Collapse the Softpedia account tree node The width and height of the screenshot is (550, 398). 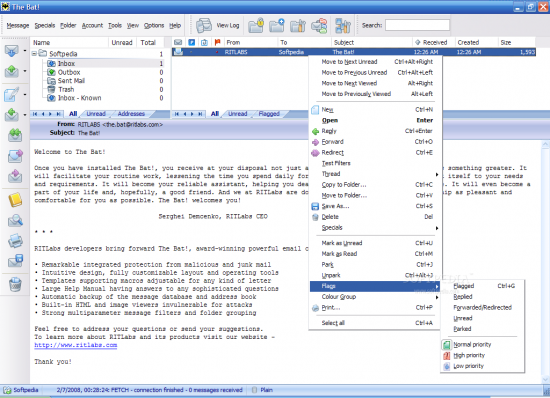(x=34, y=54)
